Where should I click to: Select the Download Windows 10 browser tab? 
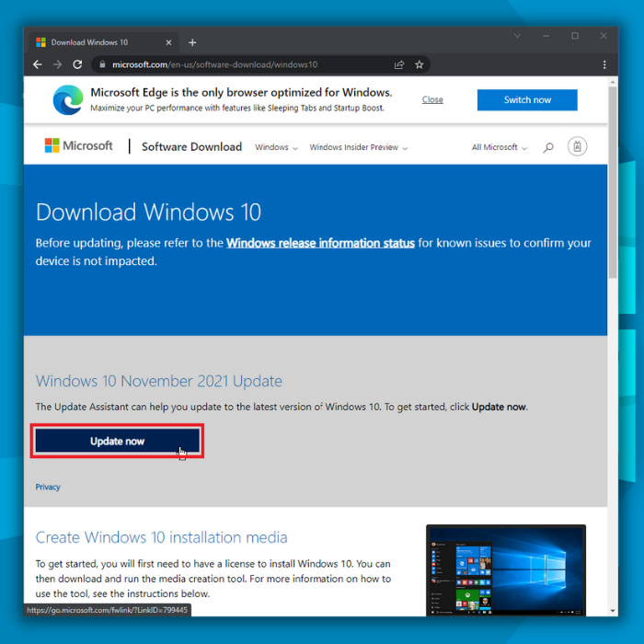pos(103,42)
